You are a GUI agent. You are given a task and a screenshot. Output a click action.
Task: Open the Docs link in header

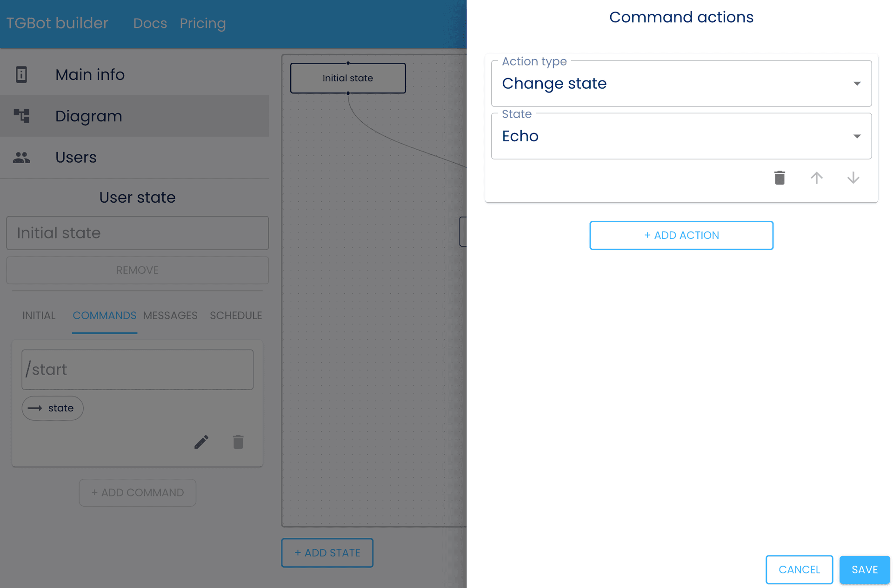tap(150, 23)
